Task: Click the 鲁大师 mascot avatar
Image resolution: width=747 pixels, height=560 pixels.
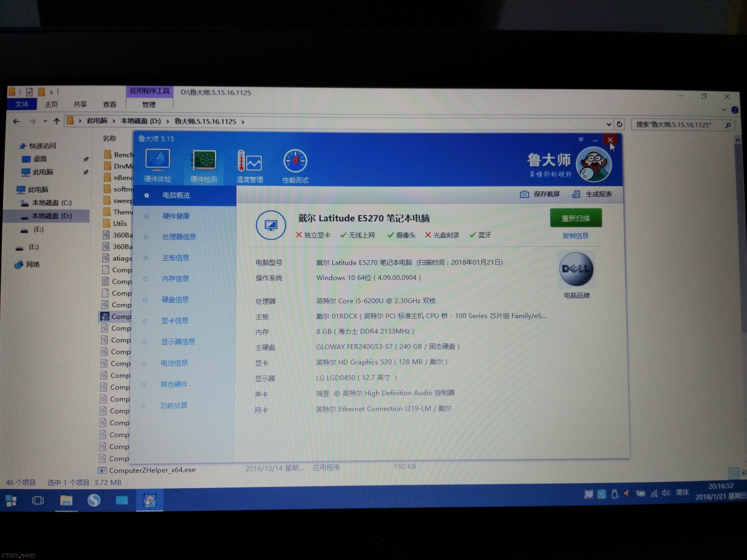Action: [594, 164]
